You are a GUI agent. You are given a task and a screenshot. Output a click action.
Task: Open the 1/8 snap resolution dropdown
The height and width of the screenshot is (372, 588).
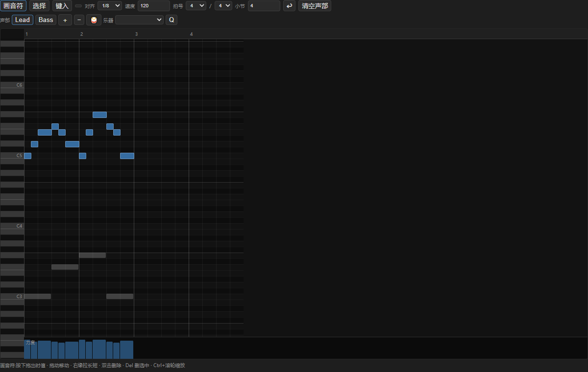click(110, 6)
